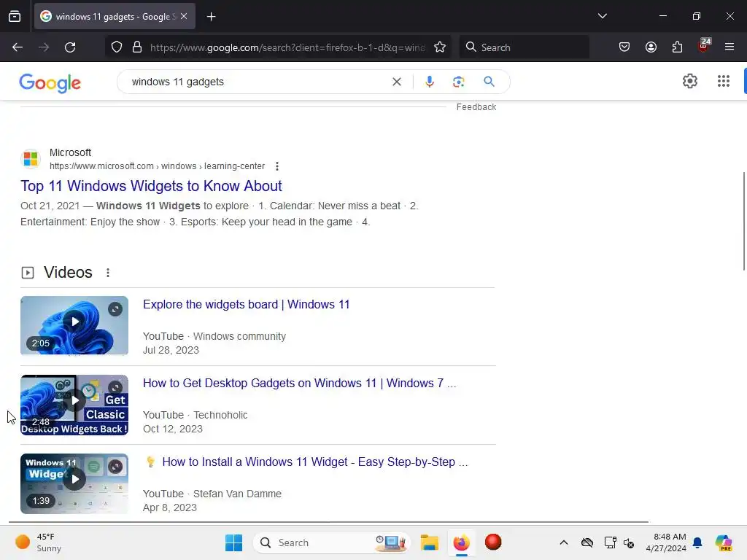747x560 pixels.
Task: Play the 2:48 Classic Gadgets thumbnail
Action: click(x=74, y=405)
